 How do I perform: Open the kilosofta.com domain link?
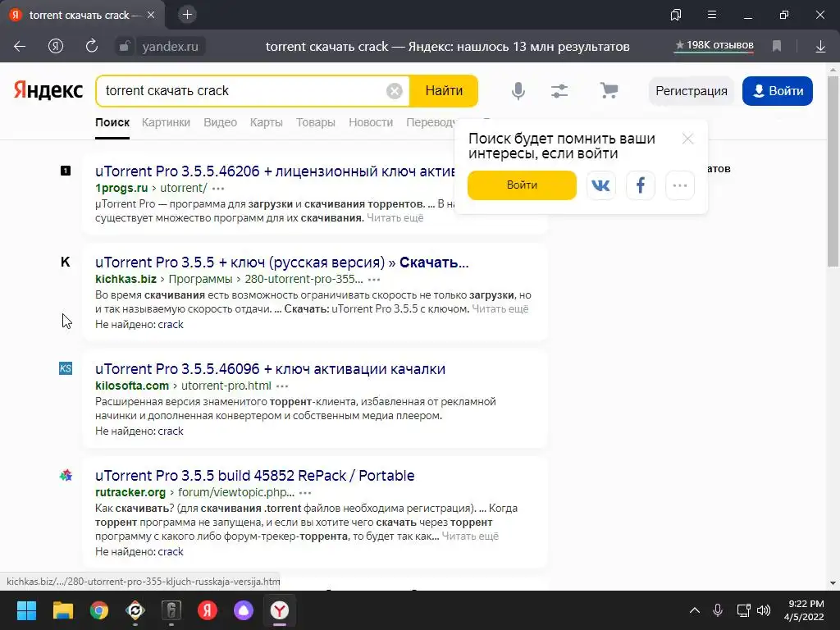click(x=132, y=386)
